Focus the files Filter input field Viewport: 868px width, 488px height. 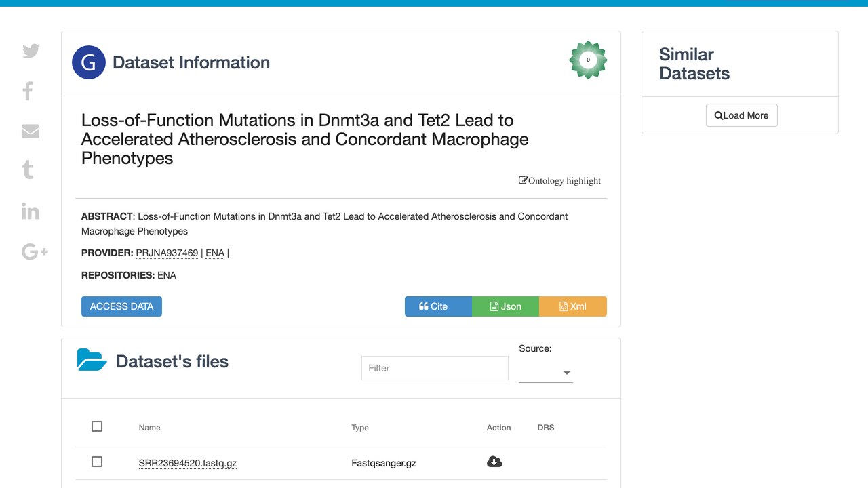(x=435, y=368)
